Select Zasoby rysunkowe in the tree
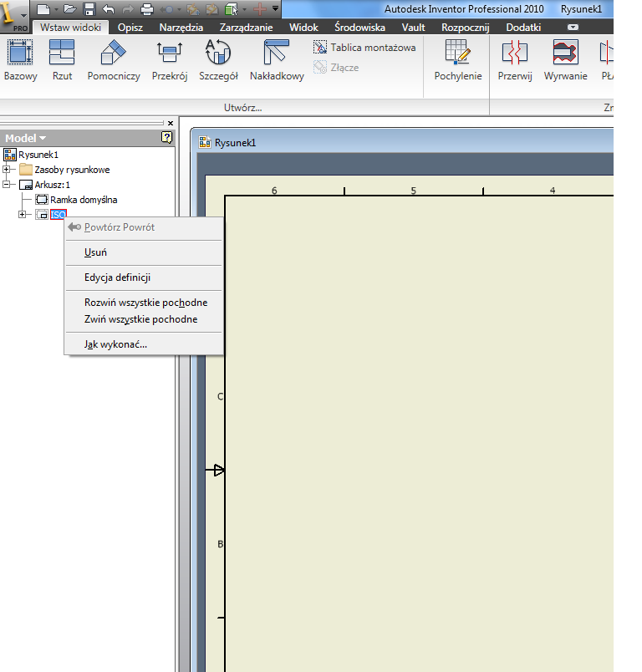Image resolution: width=642 pixels, height=672 pixels. click(72, 170)
